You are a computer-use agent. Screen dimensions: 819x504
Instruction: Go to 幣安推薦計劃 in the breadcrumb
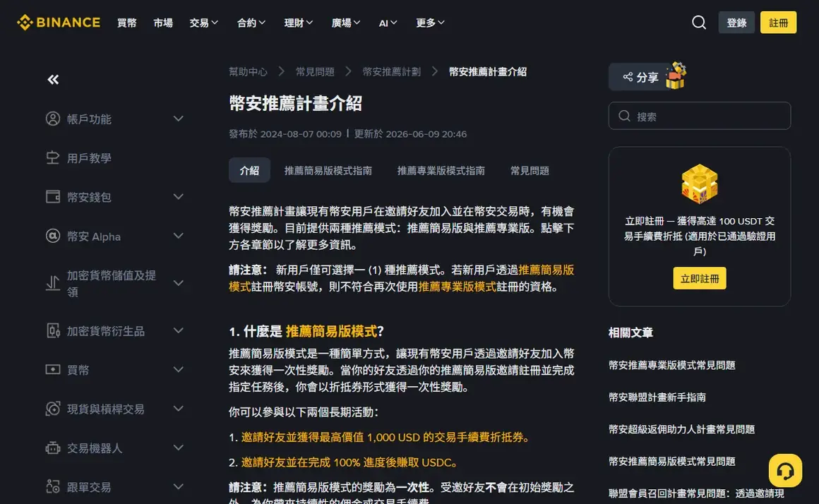(392, 71)
